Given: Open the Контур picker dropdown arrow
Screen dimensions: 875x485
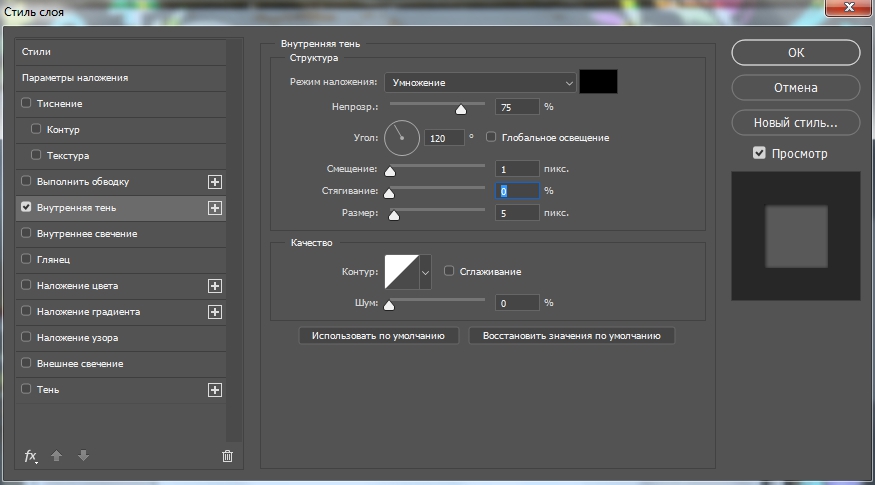Looking at the screenshot, I should click(425, 272).
